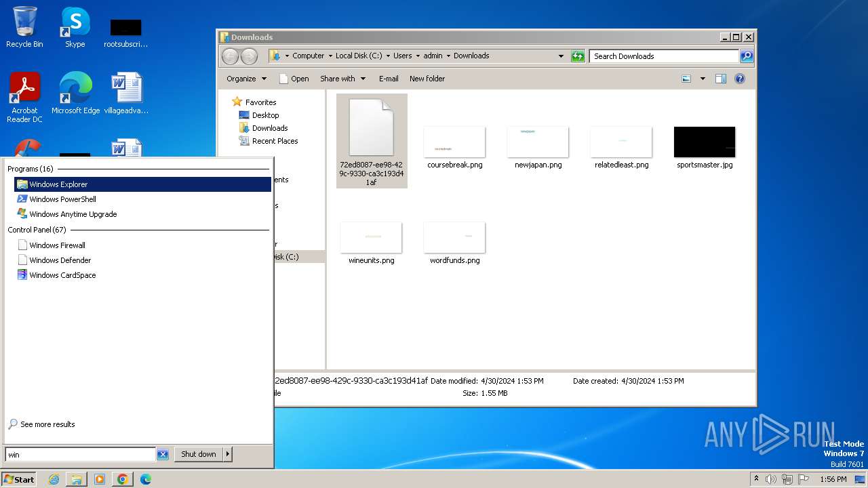Click the File Explorer taskbar icon
The image size is (868, 488).
click(77, 479)
